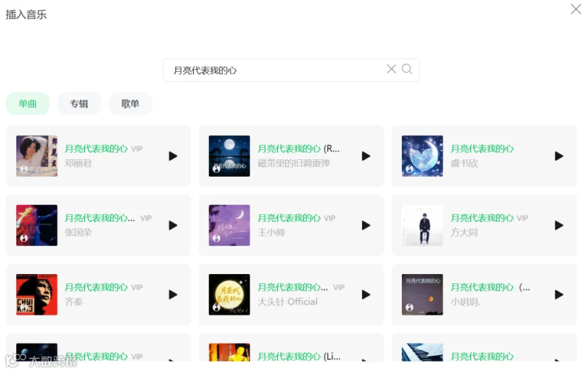Open 邓丽君 album cover thumbnail
Image resolution: width=588 pixels, height=372 pixels.
[x=37, y=156]
